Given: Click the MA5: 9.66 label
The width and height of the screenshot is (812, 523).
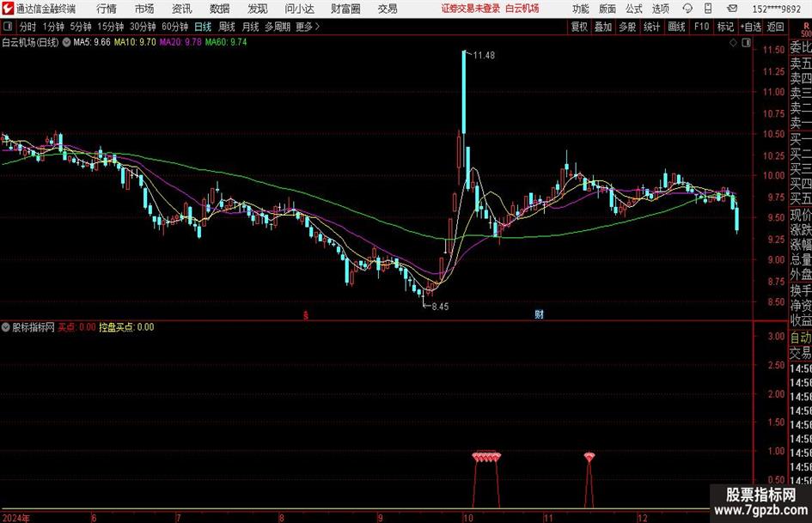Looking at the screenshot, I should pos(92,42).
